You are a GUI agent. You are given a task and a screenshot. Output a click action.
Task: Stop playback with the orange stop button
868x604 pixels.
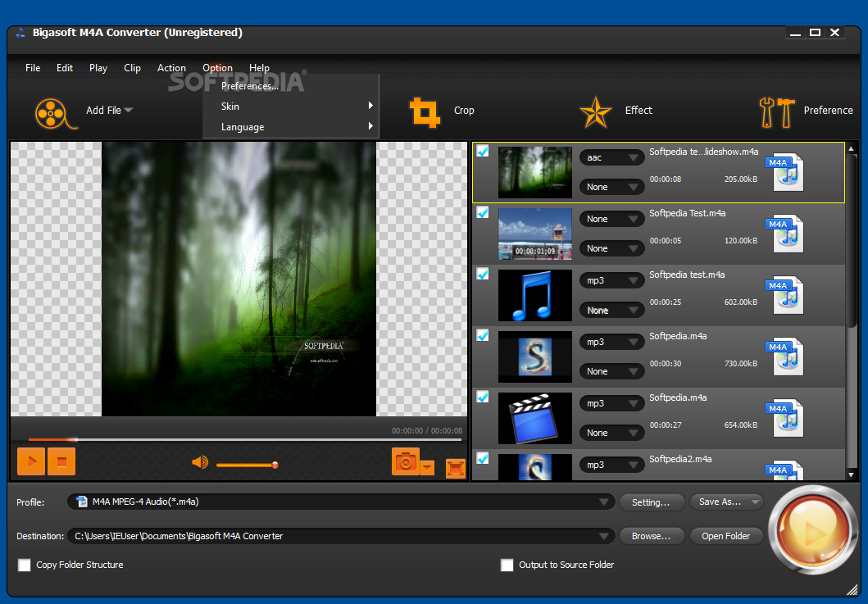click(61, 461)
